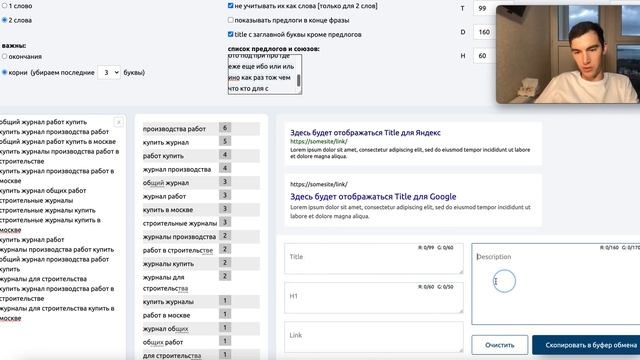640x360 pixels.
Task: Click the "купить в москве" phrase row
Action: click(x=201, y=209)
